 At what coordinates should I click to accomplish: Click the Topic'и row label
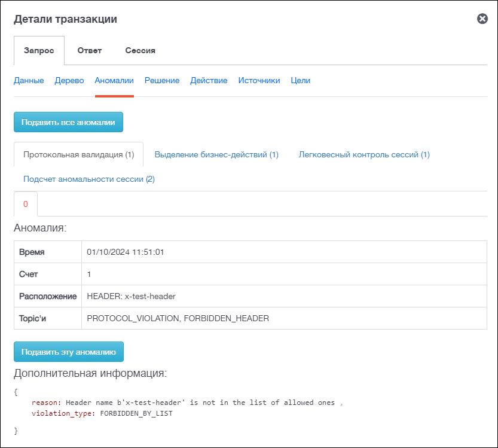click(x=32, y=318)
